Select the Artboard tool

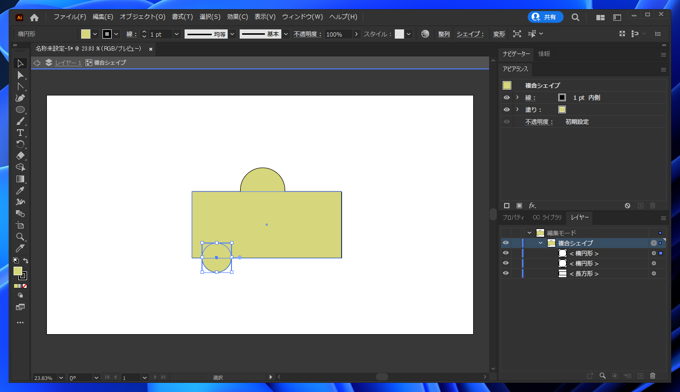(x=20, y=225)
